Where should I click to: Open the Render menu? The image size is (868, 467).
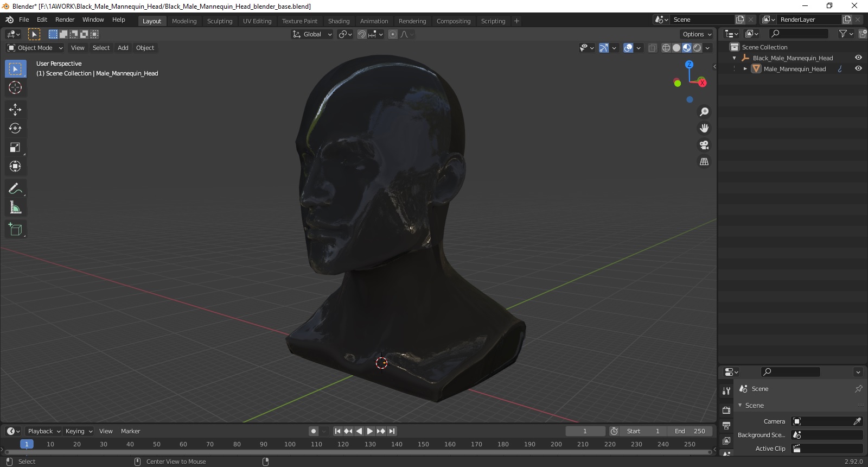65,20
